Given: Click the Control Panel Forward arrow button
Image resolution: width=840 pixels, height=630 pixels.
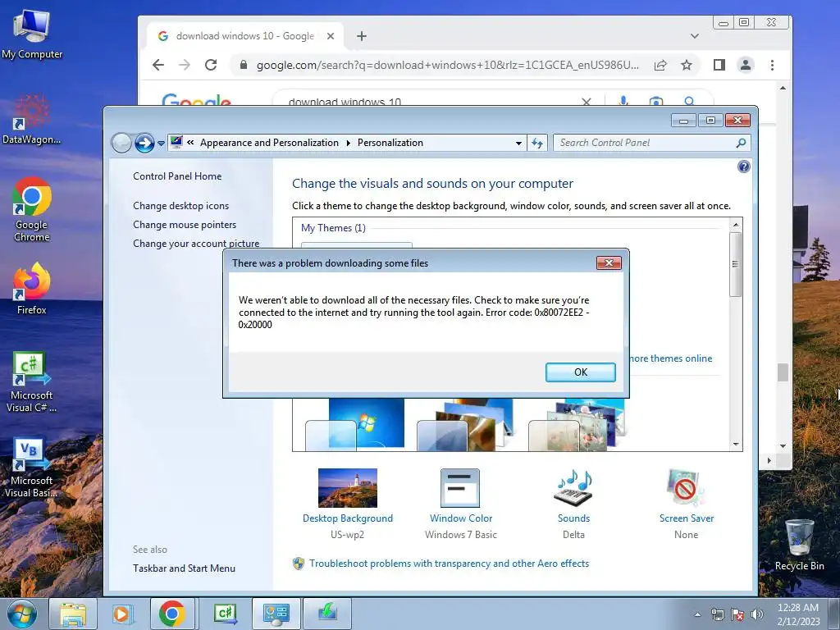Looking at the screenshot, I should click(144, 143).
